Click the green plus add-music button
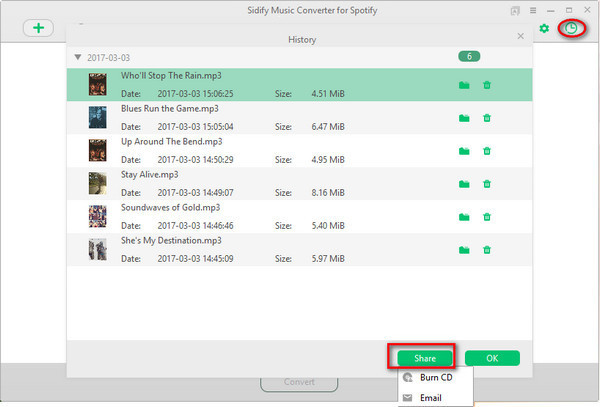600x407 pixels. tap(38, 28)
